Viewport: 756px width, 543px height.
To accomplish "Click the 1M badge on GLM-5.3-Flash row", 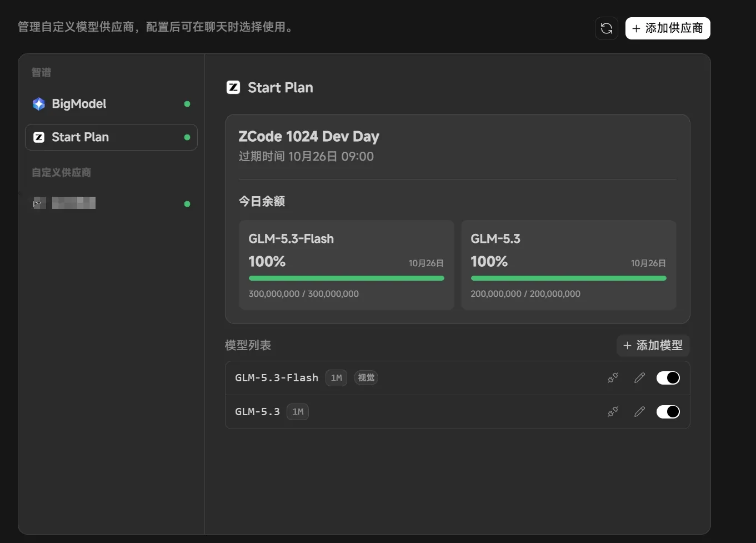I will (336, 378).
